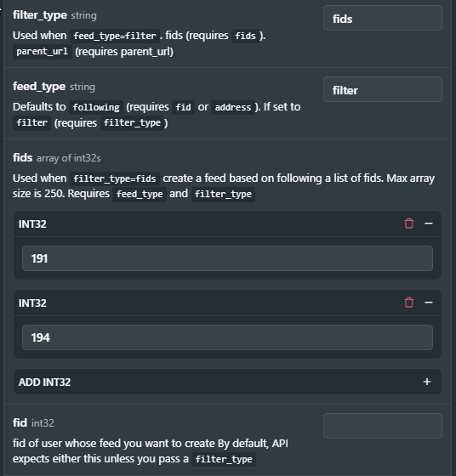This screenshot has width=456, height=476.
Task: Click the filter_type parameter heading
Action: click(40, 15)
